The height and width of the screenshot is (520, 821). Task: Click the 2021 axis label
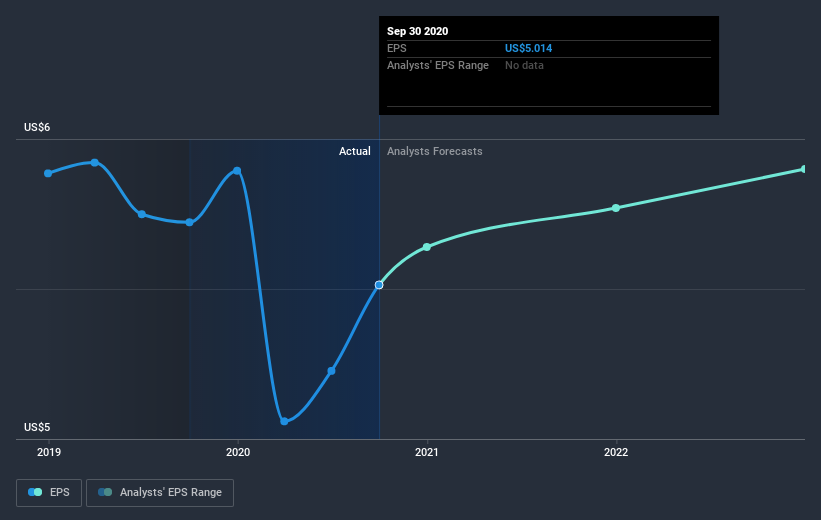427,452
